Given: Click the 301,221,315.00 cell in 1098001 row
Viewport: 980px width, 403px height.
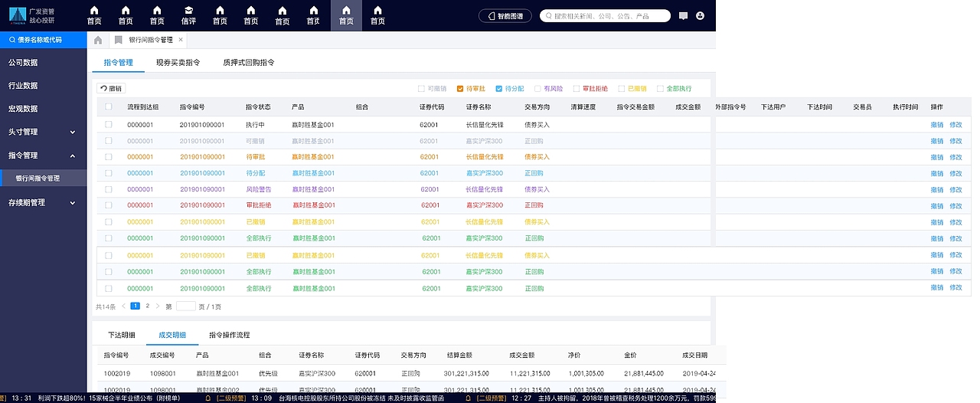Looking at the screenshot, I should coord(466,374).
